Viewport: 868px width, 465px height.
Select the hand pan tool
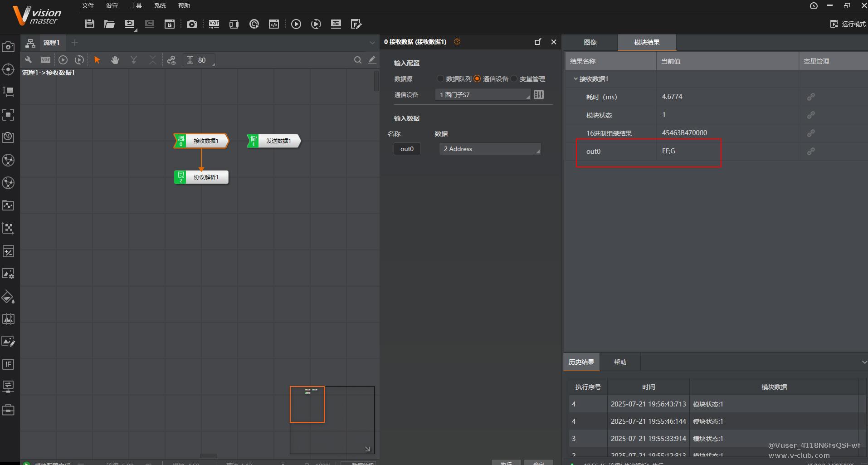[x=115, y=60]
